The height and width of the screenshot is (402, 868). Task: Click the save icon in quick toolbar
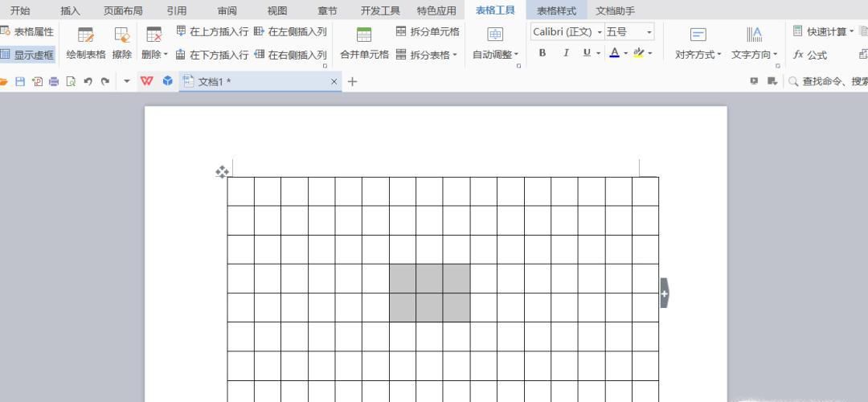click(x=20, y=81)
